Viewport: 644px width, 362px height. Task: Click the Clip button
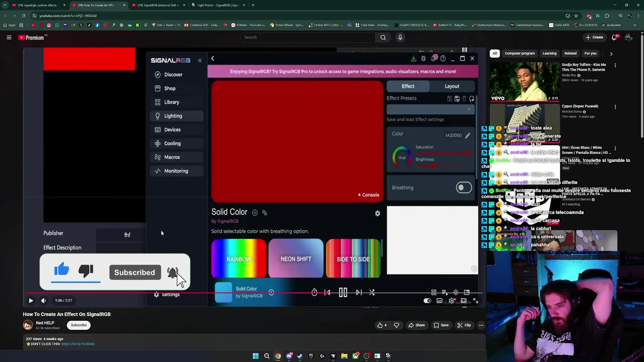[x=464, y=325]
